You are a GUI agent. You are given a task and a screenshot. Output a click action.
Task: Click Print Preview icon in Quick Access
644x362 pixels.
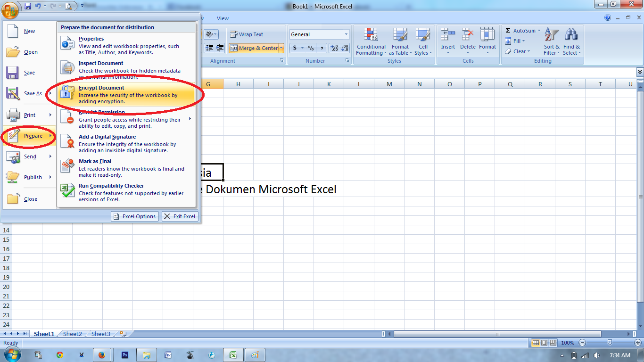pos(68,6)
